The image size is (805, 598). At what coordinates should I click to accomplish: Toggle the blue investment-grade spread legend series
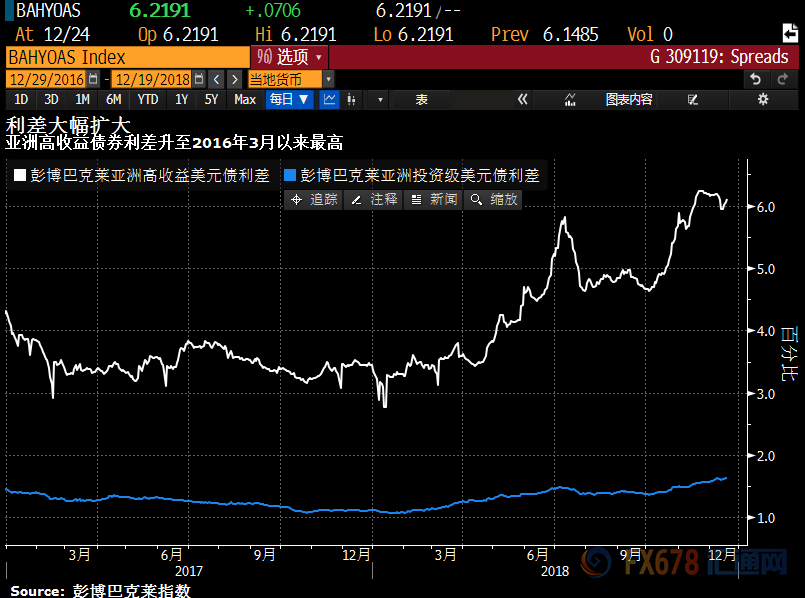tap(290, 175)
